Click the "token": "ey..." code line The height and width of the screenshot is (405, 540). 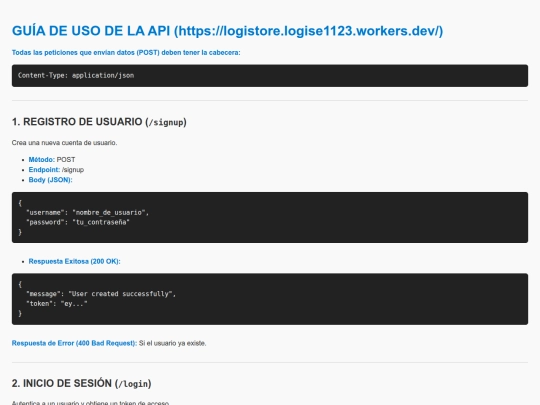tap(57, 303)
